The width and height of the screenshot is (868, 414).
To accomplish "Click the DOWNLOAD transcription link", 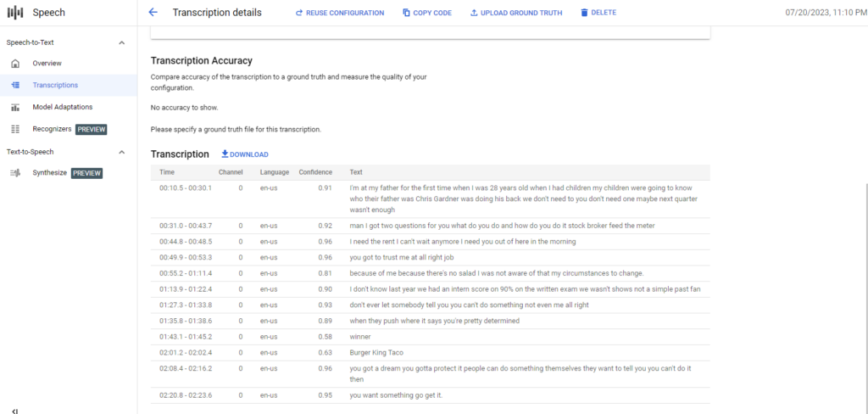I will 245,154.
